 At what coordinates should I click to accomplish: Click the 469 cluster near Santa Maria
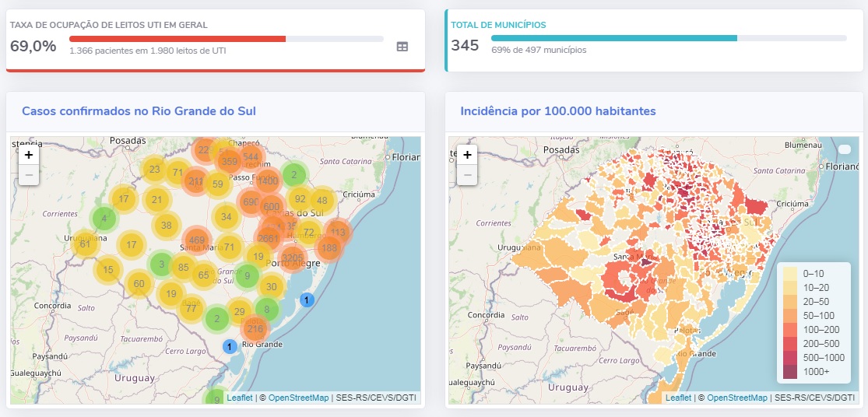pyautogui.click(x=197, y=241)
